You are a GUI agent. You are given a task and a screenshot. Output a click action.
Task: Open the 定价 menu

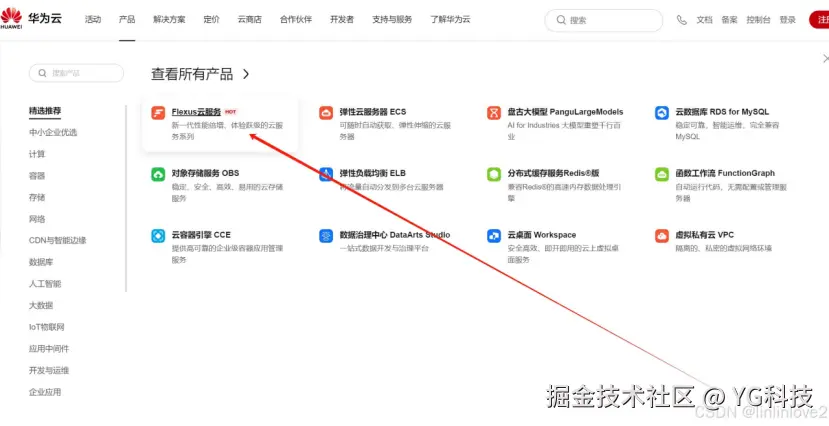coord(211,20)
